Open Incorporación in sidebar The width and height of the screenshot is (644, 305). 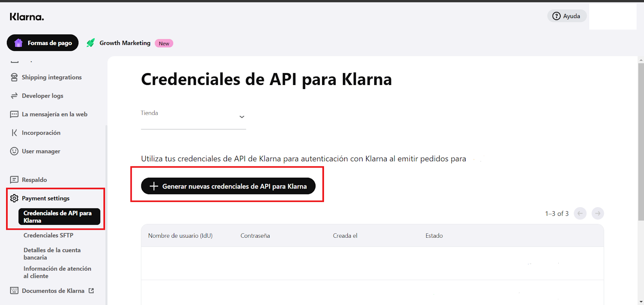click(x=41, y=133)
